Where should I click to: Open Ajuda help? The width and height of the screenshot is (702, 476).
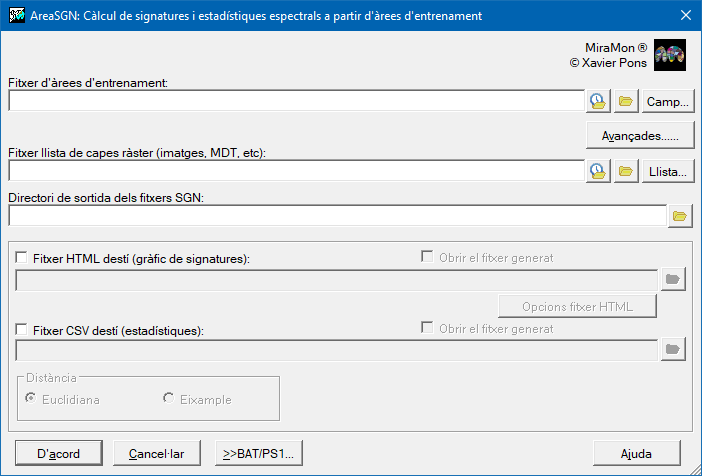pos(636,453)
